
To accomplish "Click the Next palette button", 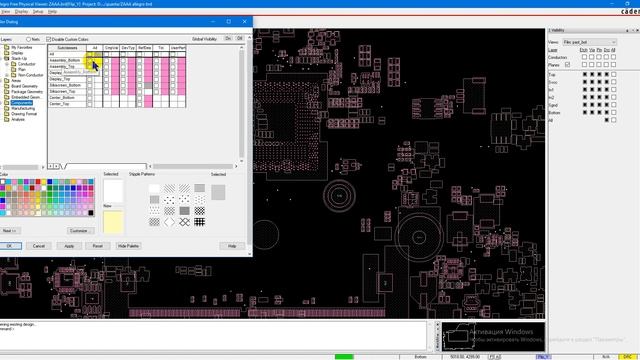I will tap(9, 231).
